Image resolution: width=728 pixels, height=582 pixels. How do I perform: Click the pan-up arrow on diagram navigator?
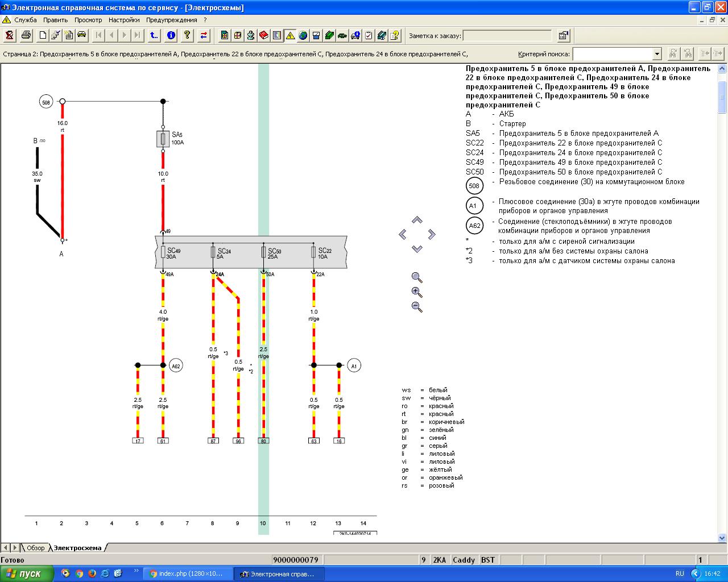[417, 220]
